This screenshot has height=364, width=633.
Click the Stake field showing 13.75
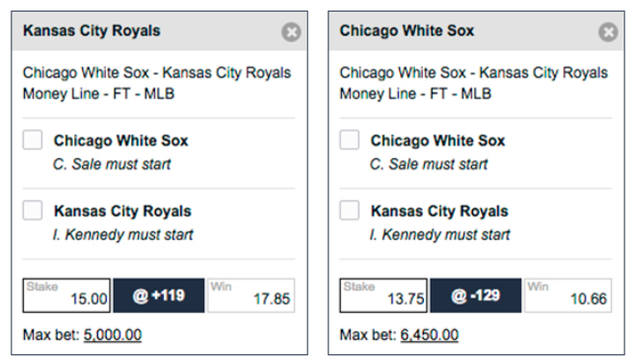coord(383,296)
